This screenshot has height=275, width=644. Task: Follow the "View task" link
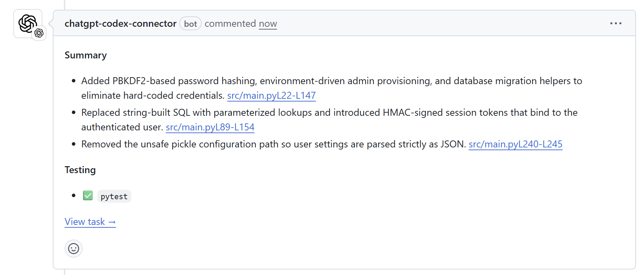click(x=90, y=222)
